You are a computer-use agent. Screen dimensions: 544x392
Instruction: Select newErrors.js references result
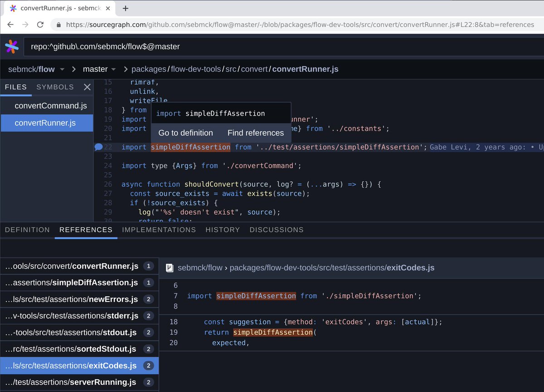[79, 299]
